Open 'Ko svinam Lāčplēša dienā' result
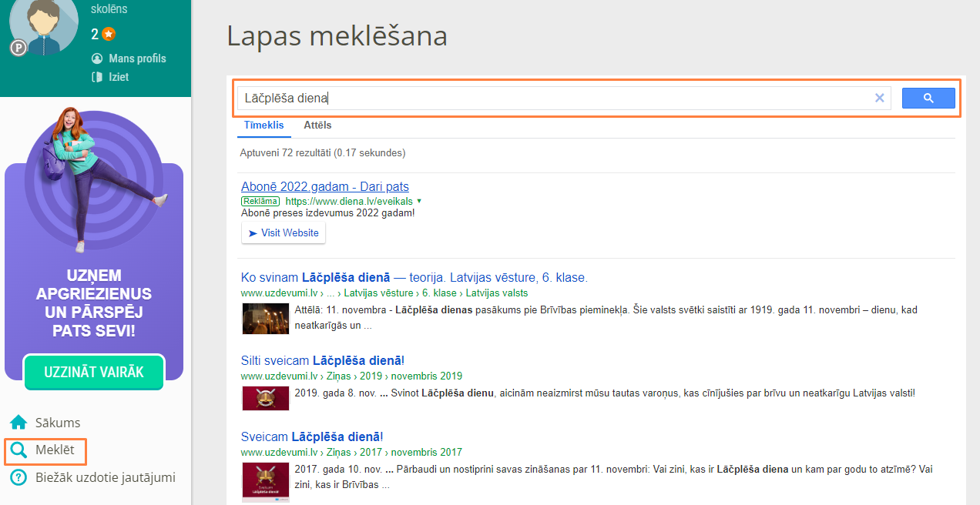980x505 pixels. (414, 277)
